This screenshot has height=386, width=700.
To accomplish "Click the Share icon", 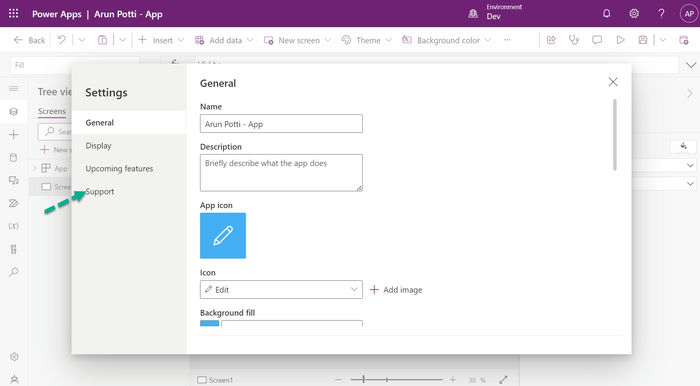I will pos(551,40).
